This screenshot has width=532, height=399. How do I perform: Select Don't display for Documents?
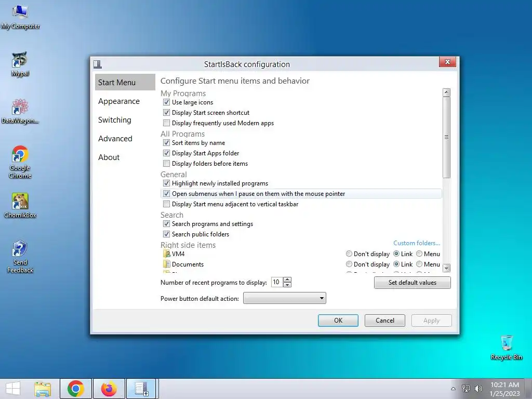(x=349, y=264)
